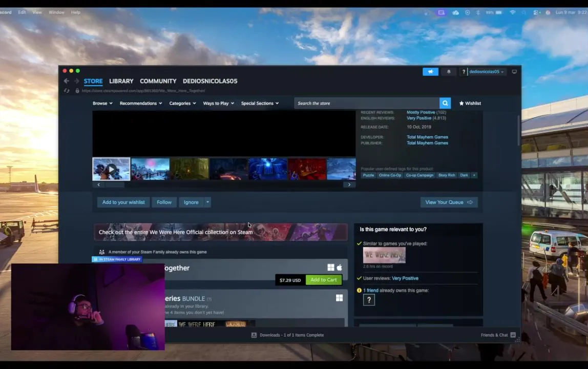Screen dimensions: 588x369
Task: Click View Your Queue button
Action: tap(449, 202)
